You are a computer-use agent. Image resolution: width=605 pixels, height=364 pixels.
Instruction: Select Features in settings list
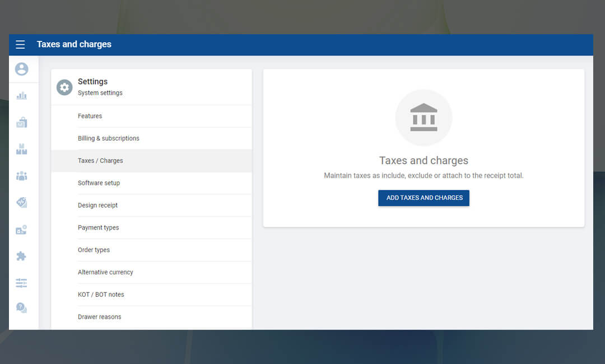[x=90, y=116]
